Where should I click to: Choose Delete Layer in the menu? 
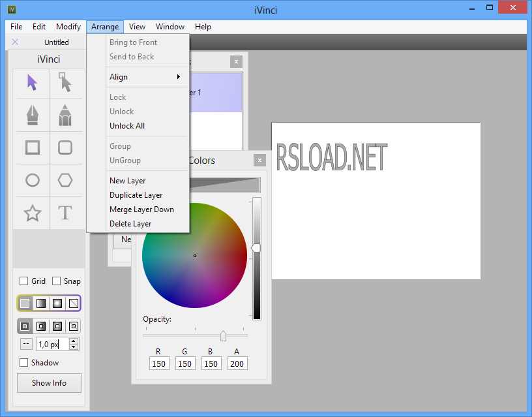click(147, 223)
